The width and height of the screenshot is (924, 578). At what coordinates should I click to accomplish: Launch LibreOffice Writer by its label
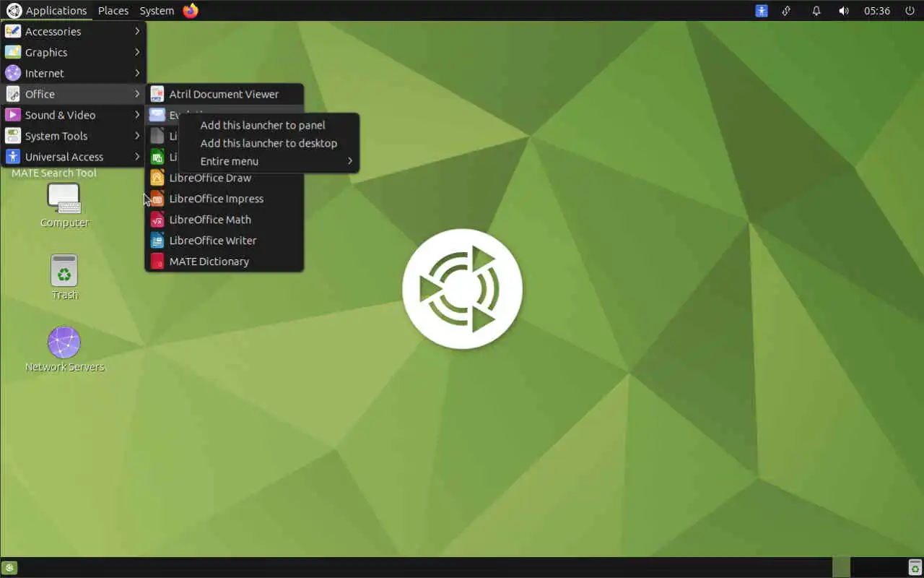pyautogui.click(x=213, y=241)
